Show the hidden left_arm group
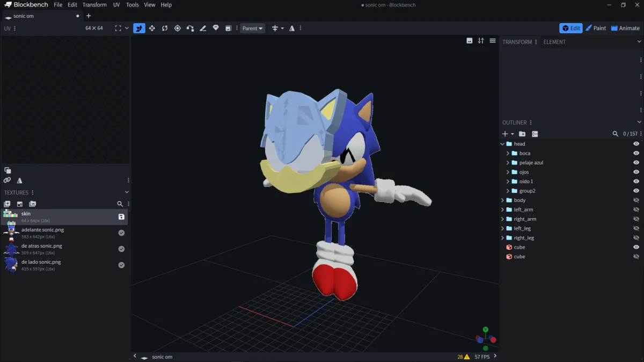This screenshot has width=644, height=362. [636, 209]
